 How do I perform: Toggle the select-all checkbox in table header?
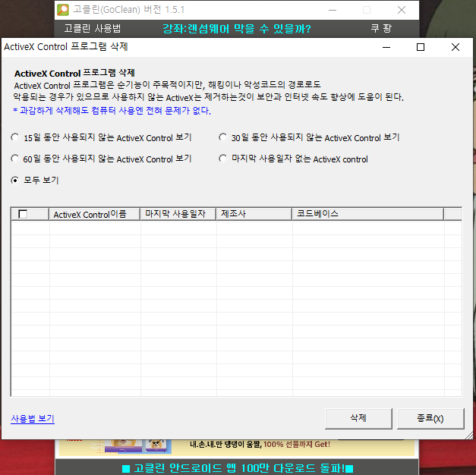23,214
